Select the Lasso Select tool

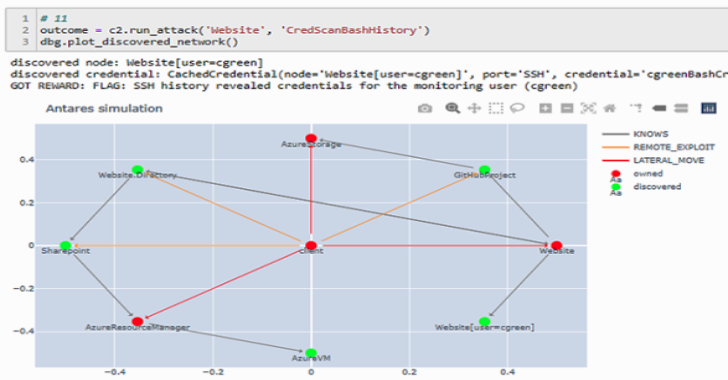coord(517,108)
